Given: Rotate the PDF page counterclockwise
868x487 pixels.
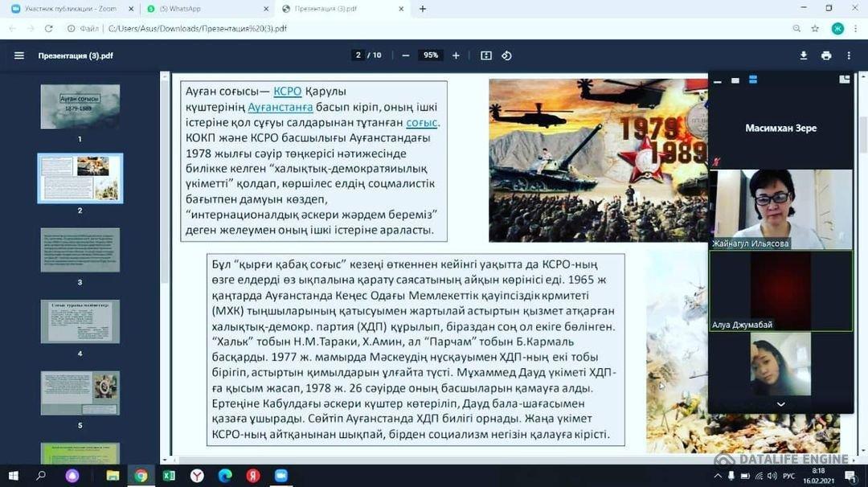Looking at the screenshot, I should coord(506,55).
